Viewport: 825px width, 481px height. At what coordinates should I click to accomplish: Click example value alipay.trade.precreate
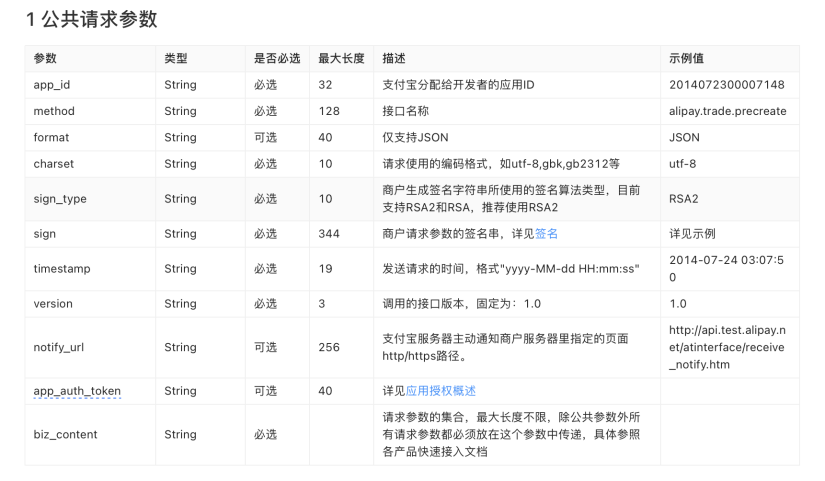coord(728,111)
